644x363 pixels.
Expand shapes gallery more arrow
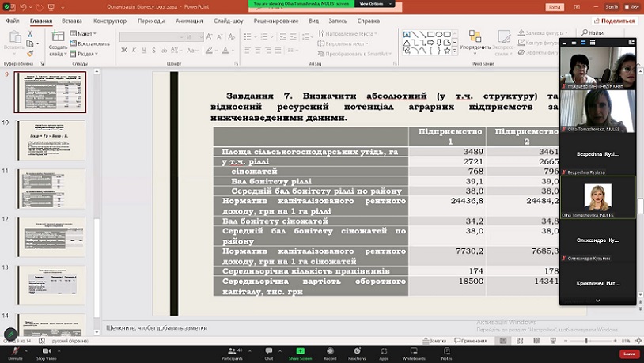point(455,51)
